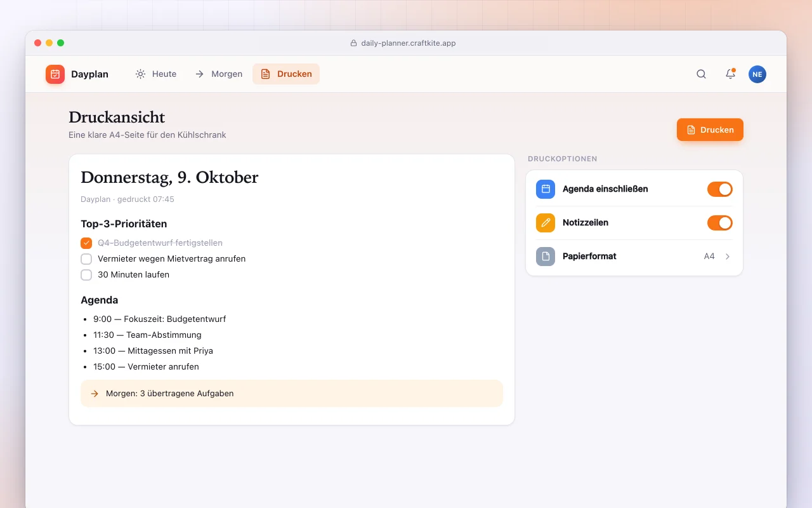Click the Agenda einschließen label
Screen dimensions: 812x508
point(605,189)
